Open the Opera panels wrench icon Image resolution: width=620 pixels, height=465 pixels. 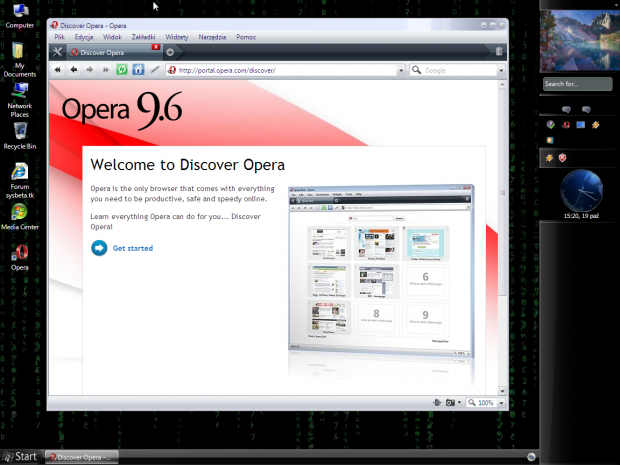coord(57,52)
